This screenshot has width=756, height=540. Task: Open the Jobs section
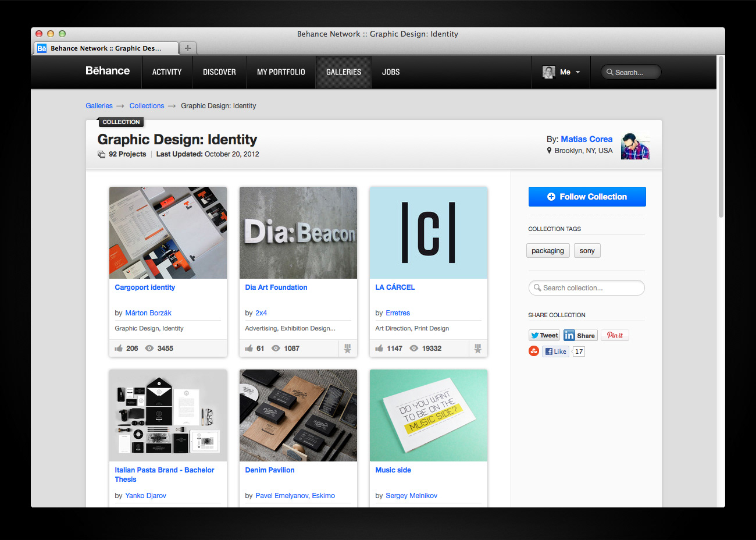tap(391, 72)
